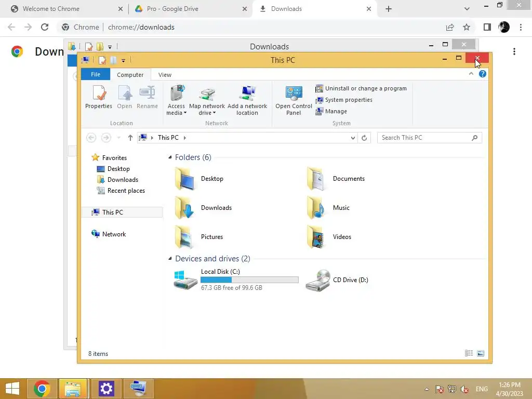This screenshot has width=532, height=399.
Task: Open Properties in the Computer ribbon
Action: point(98,97)
